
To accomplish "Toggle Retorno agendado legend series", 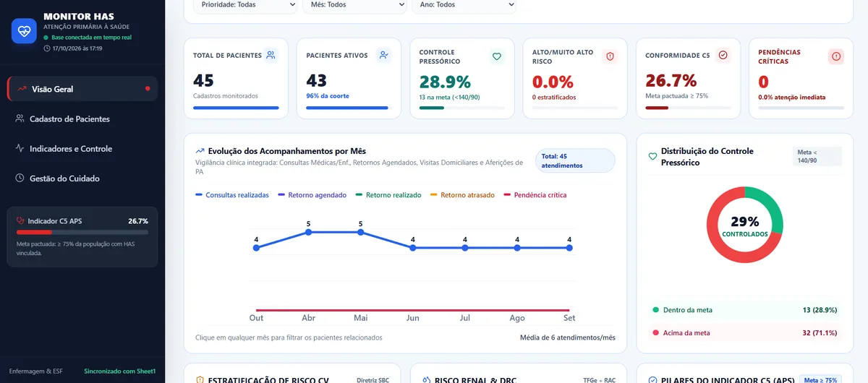I will click(x=312, y=195).
